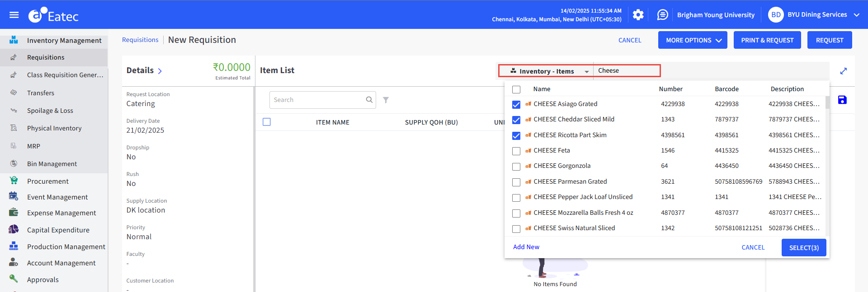Click the Production Management icon
The height and width of the screenshot is (292, 868).
pyautogui.click(x=14, y=246)
